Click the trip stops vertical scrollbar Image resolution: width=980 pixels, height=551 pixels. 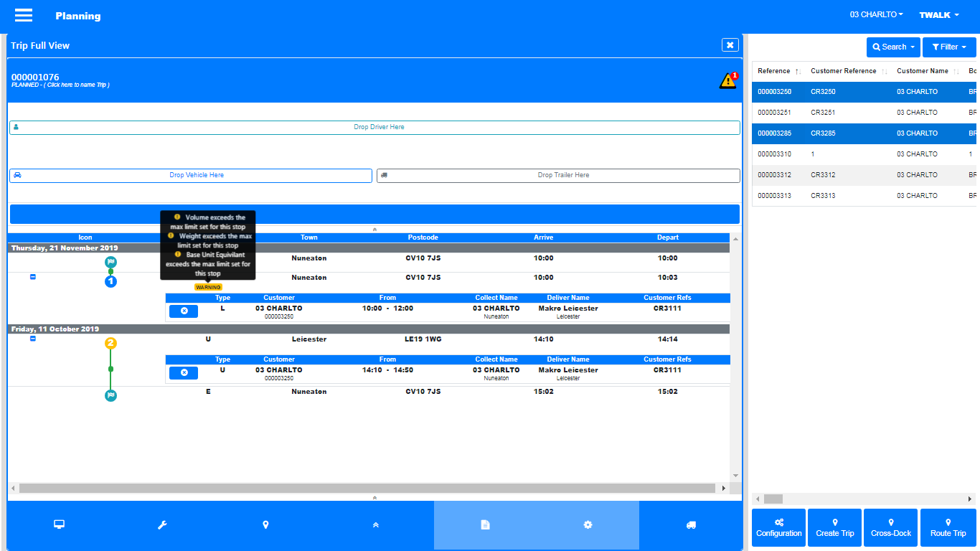tap(735, 357)
